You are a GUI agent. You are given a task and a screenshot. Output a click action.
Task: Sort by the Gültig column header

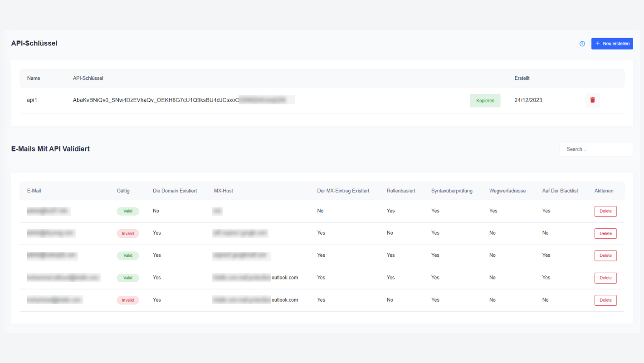point(123,191)
